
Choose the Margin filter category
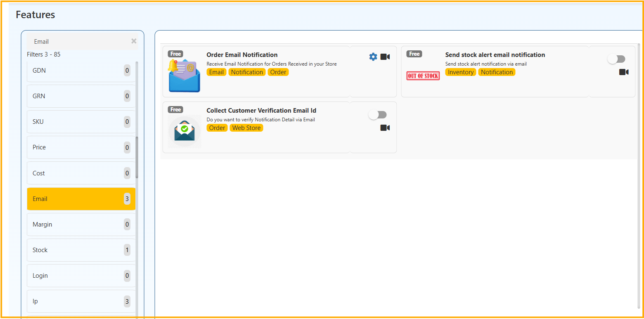[x=81, y=224]
